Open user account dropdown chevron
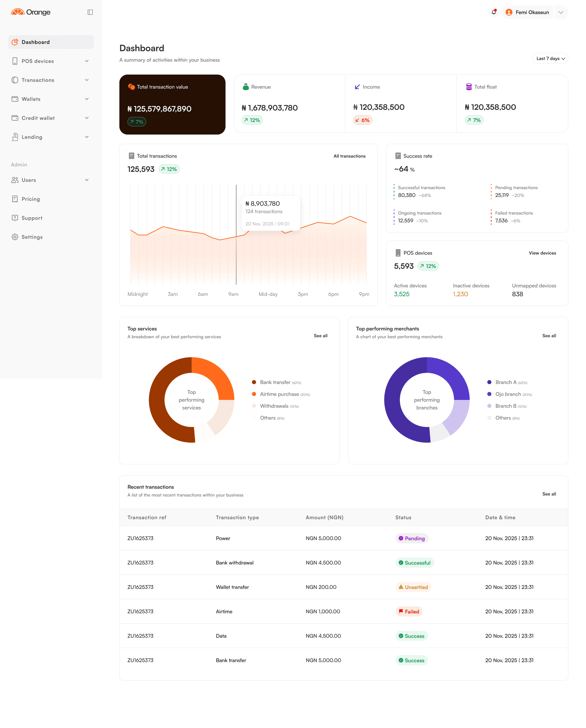The image size is (586, 728). point(561,12)
